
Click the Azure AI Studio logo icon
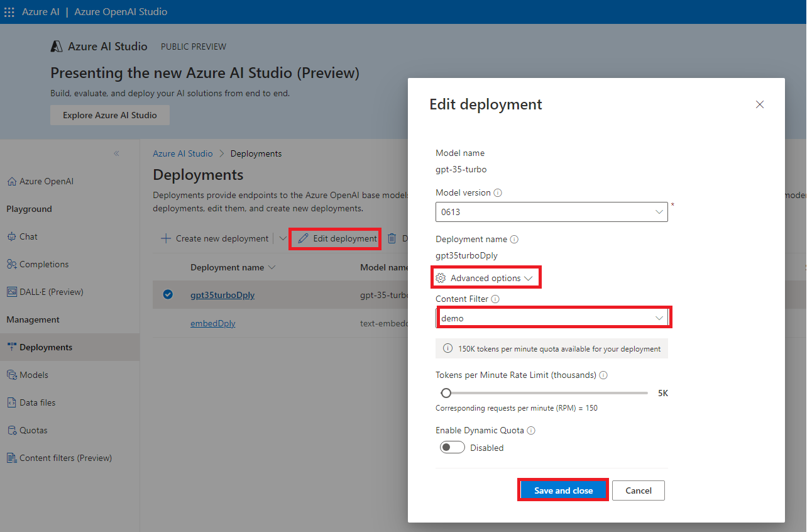(57, 47)
